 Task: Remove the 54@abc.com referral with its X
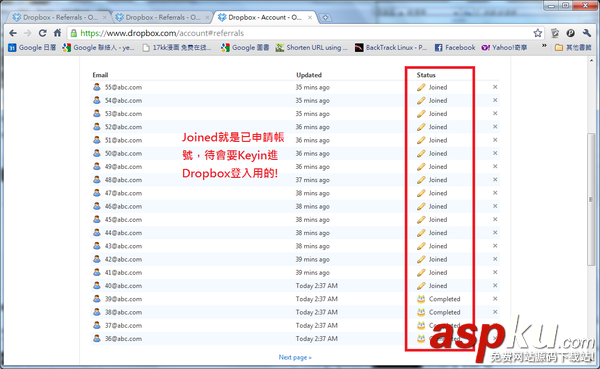point(495,100)
